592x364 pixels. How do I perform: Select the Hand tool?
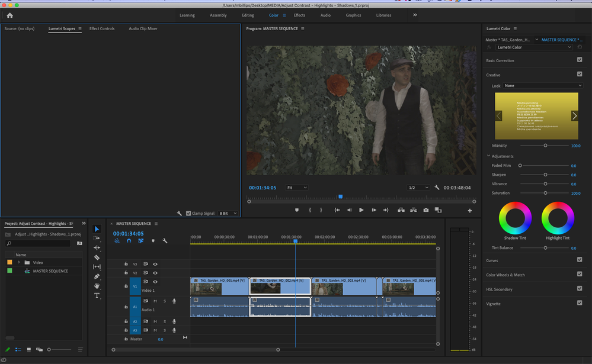coord(97,286)
